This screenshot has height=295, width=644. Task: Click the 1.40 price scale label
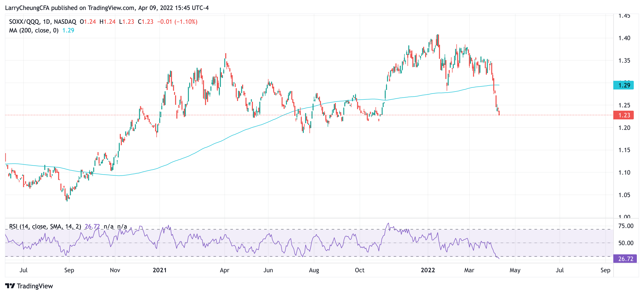coord(624,38)
